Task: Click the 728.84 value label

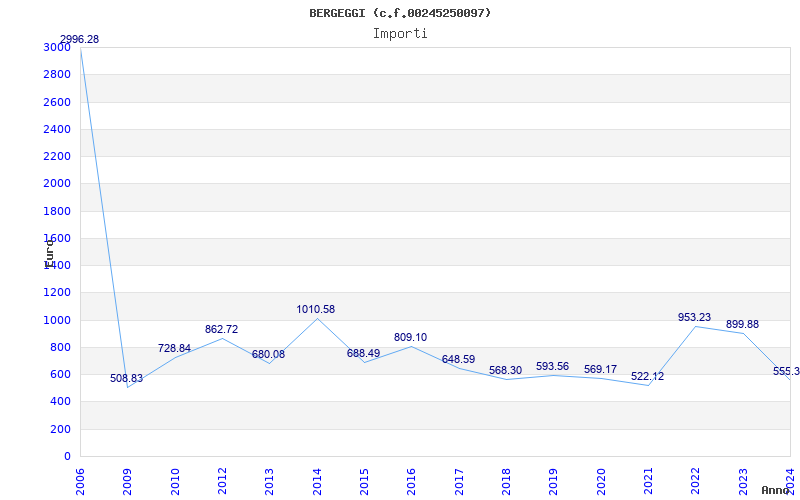Action: tap(174, 348)
